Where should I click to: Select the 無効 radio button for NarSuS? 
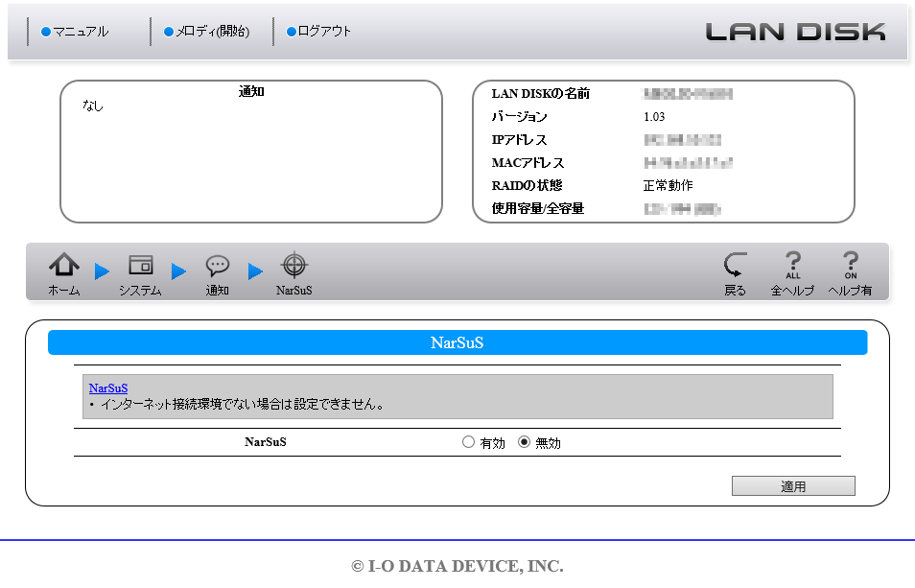(x=524, y=442)
